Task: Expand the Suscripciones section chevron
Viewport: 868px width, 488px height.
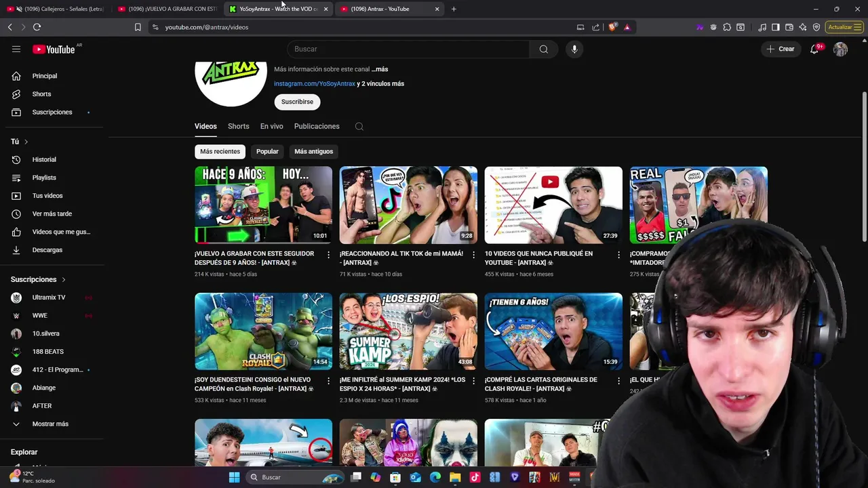Action: point(64,279)
